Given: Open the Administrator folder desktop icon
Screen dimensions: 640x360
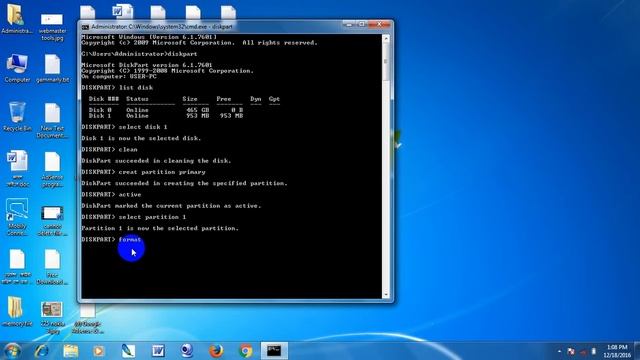Looking at the screenshot, I should (17, 19).
